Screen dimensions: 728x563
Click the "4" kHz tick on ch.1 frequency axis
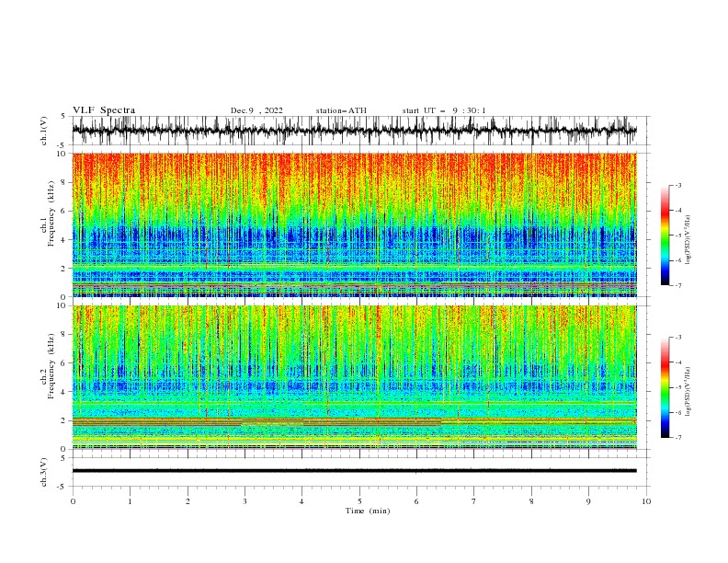point(63,240)
